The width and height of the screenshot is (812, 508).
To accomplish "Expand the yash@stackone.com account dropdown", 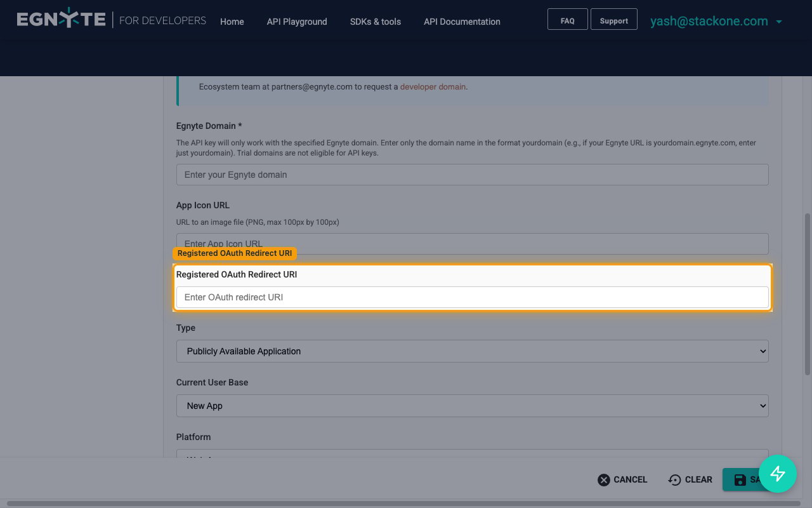I will tap(716, 21).
